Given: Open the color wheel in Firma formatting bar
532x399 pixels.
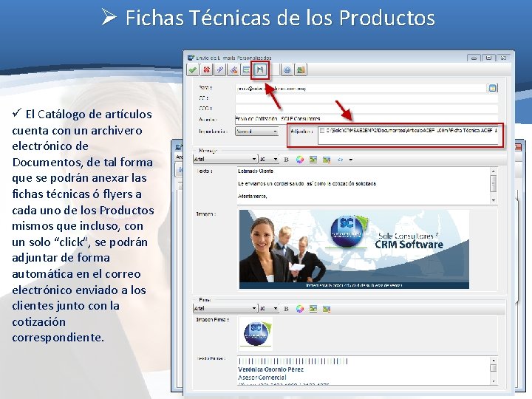Looking at the screenshot, I should pyautogui.click(x=299, y=309).
